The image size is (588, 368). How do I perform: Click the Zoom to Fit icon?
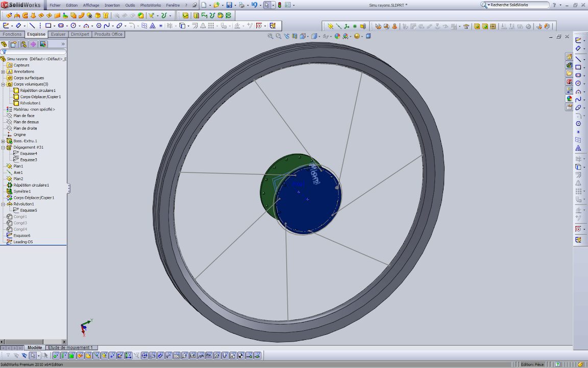271,36
